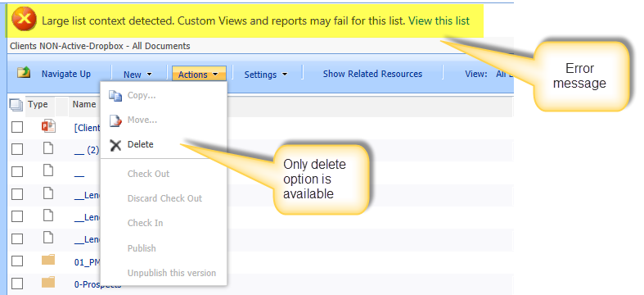This screenshot has height=295, width=644.
Task: Open the 'View this list' link
Action: 439,20
